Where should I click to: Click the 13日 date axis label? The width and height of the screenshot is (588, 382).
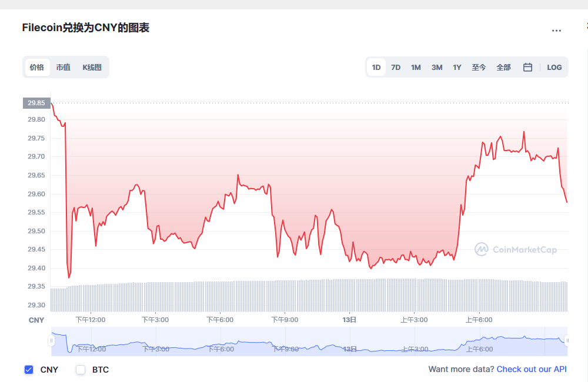[349, 320]
